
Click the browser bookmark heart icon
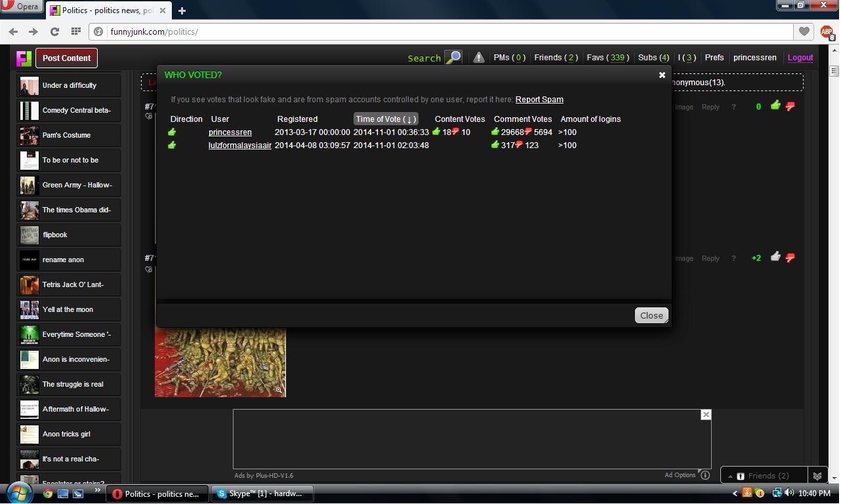point(804,31)
